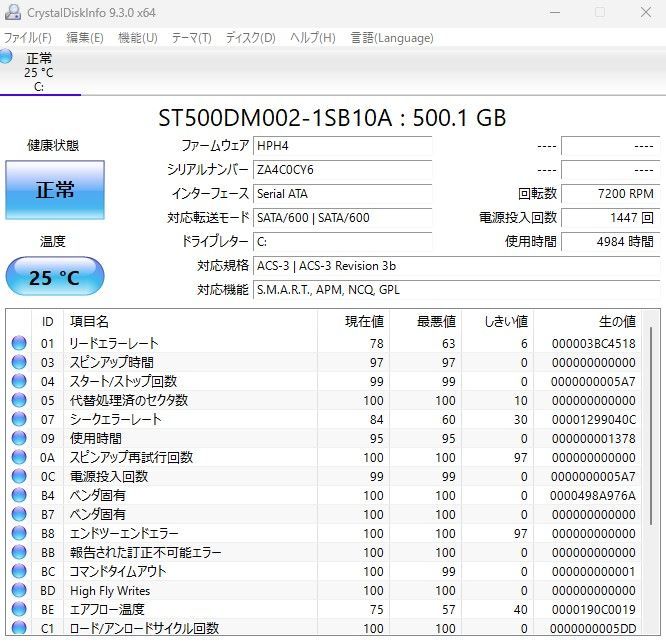This screenshot has height=642, width=666.
Task: Click the 25 °C temperature button
Action: click(x=54, y=277)
